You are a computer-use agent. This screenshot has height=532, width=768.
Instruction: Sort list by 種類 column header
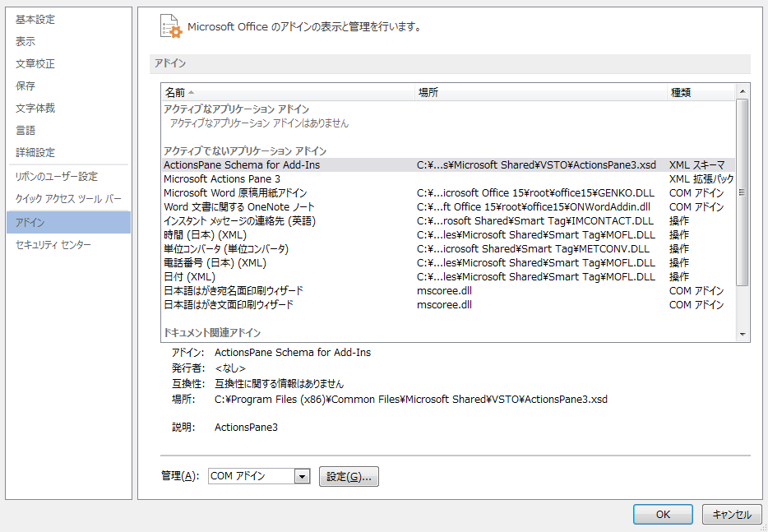pos(701,93)
